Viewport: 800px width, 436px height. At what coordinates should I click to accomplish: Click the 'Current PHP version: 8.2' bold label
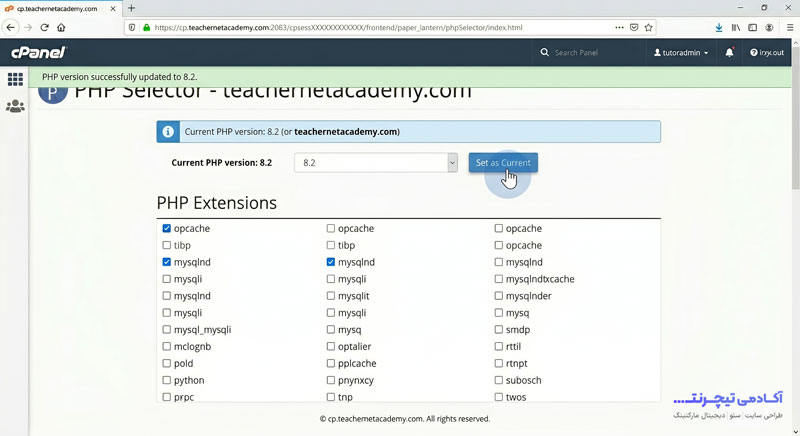point(221,163)
